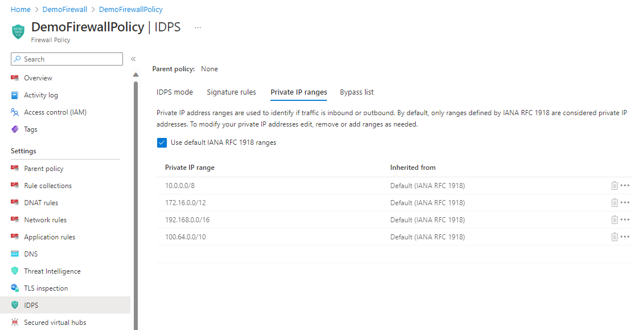Open Tags in the sidebar

pos(30,129)
